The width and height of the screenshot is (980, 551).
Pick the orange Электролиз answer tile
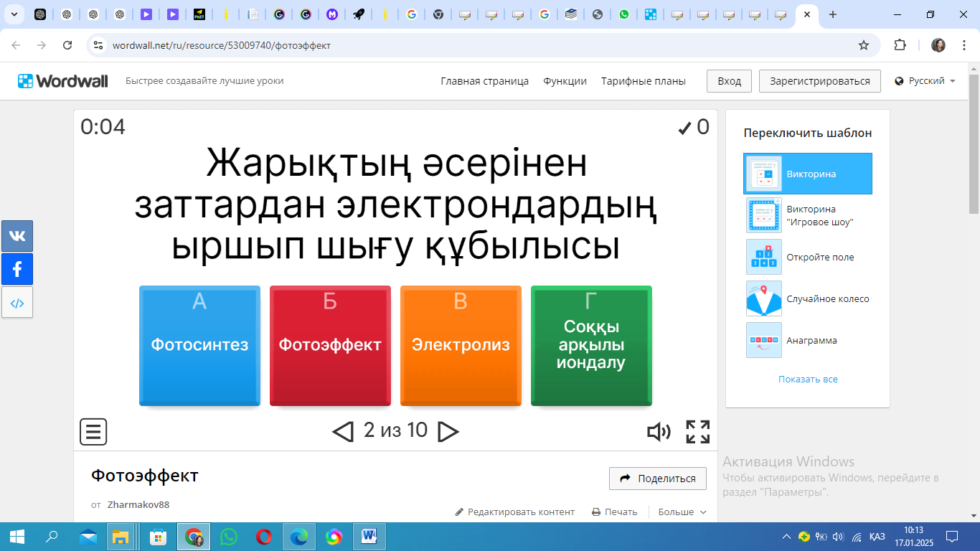[x=461, y=345]
